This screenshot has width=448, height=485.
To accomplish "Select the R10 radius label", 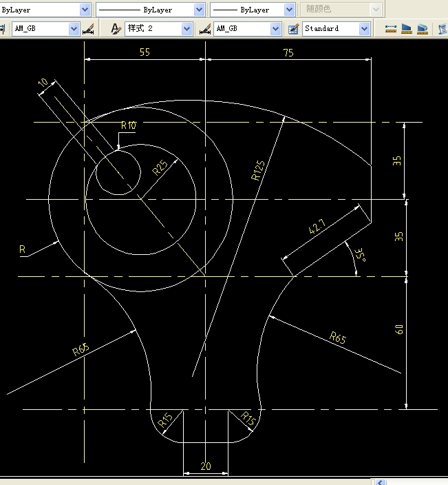I will [x=129, y=125].
